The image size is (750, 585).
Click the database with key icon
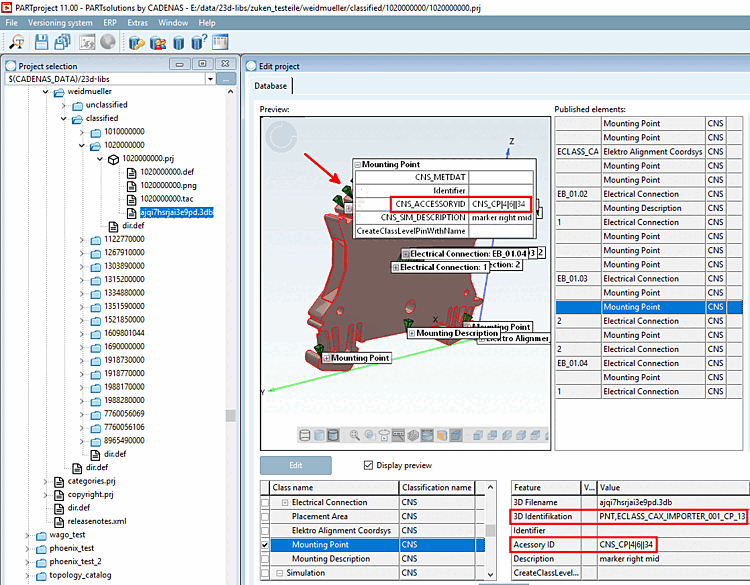(137, 42)
